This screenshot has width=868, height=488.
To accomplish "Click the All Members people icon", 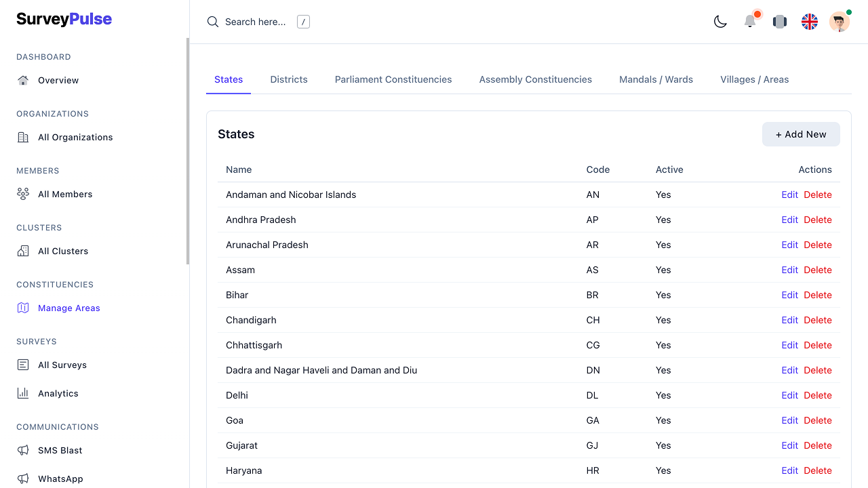I will point(23,194).
